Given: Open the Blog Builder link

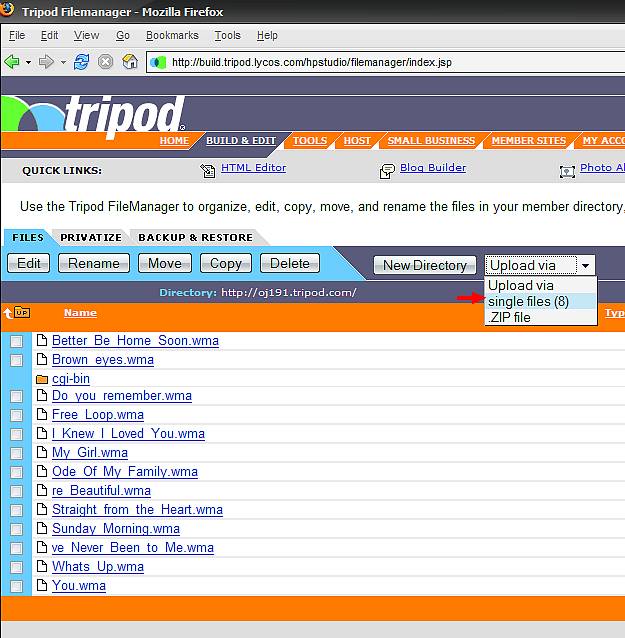Looking at the screenshot, I should coord(433,168).
